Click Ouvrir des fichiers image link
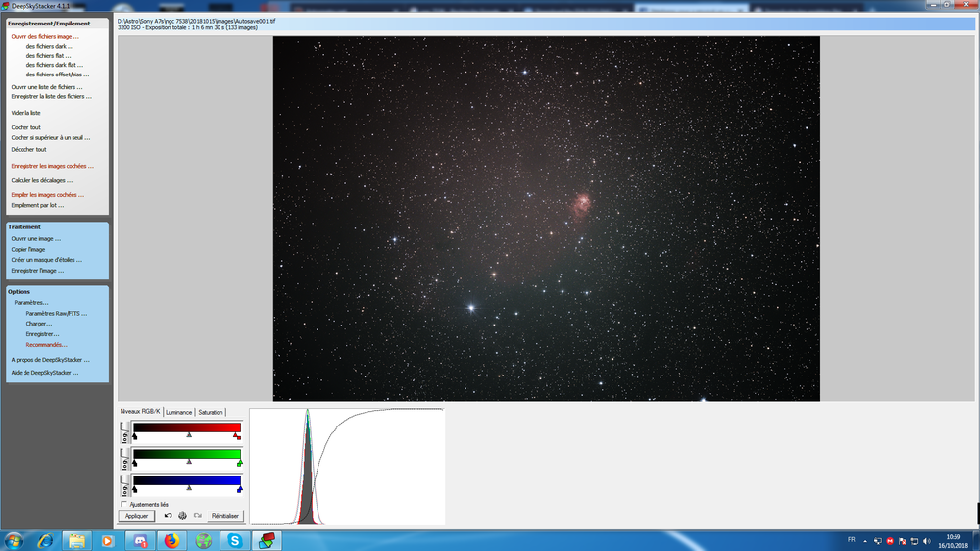980x551 pixels. pos(45,37)
